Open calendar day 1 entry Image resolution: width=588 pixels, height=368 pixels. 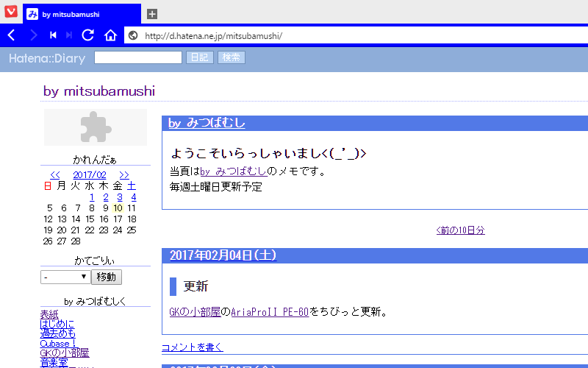92,197
